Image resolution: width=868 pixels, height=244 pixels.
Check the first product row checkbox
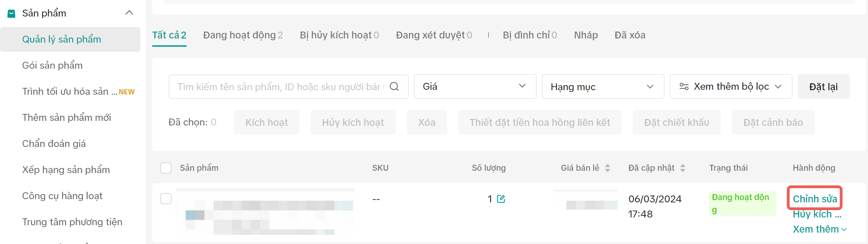166,199
